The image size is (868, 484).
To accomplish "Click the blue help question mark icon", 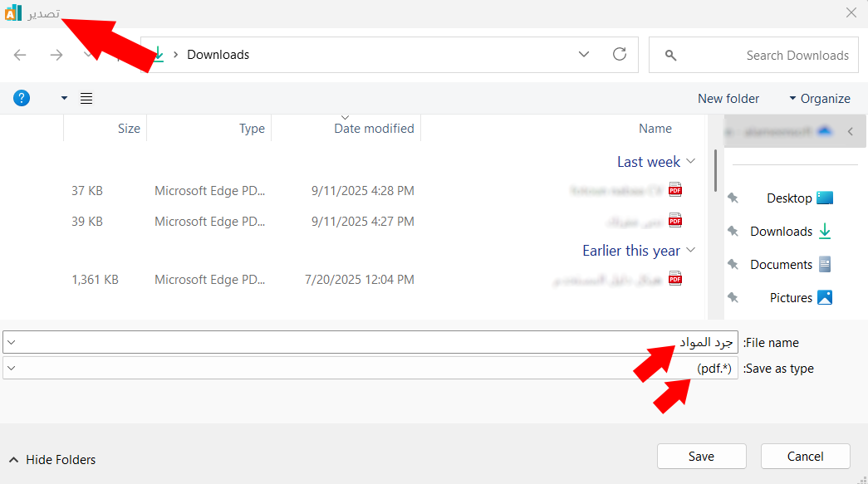I will click(22, 98).
